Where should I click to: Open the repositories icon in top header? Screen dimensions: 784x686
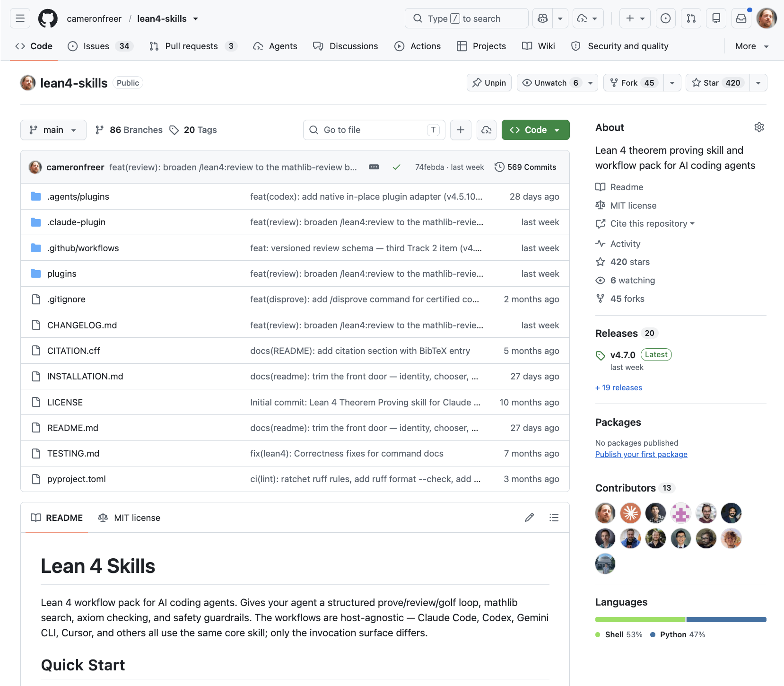point(716,18)
